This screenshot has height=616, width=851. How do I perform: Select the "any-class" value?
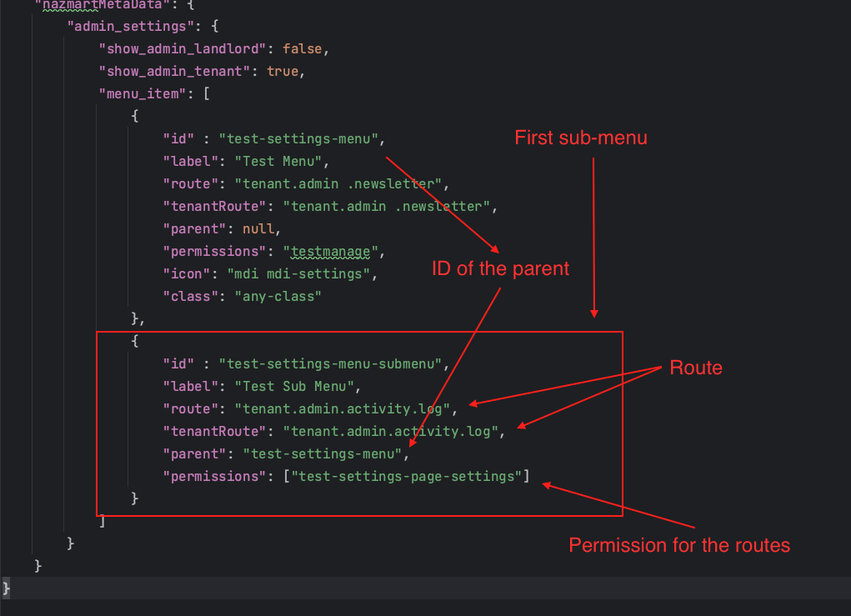(278, 297)
